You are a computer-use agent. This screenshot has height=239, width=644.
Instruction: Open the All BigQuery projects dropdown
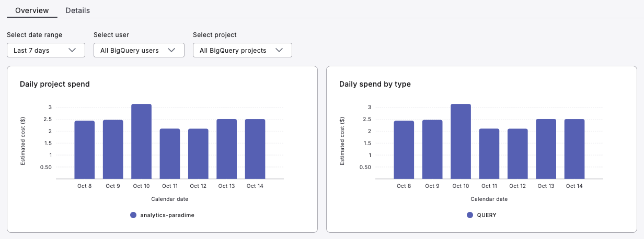click(x=242, y=50)
